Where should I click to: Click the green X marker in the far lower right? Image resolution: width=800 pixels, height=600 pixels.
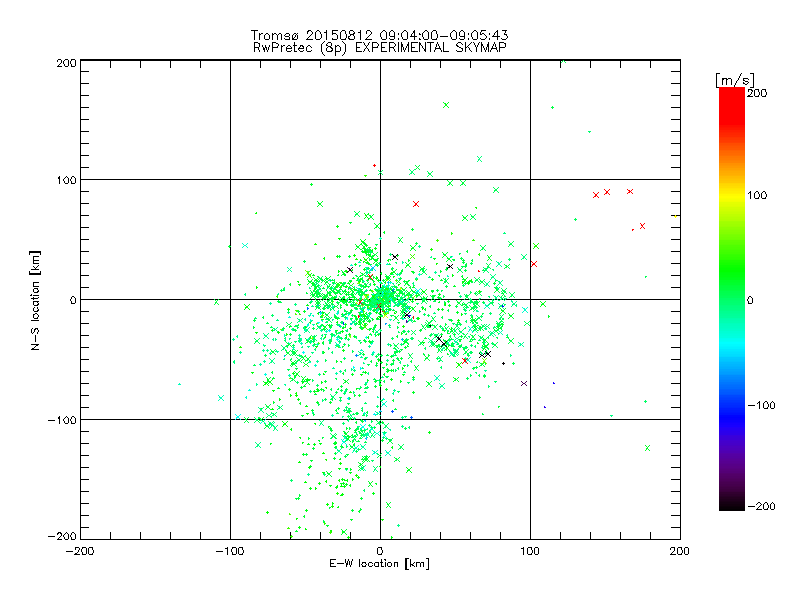[x=647, y=448]
